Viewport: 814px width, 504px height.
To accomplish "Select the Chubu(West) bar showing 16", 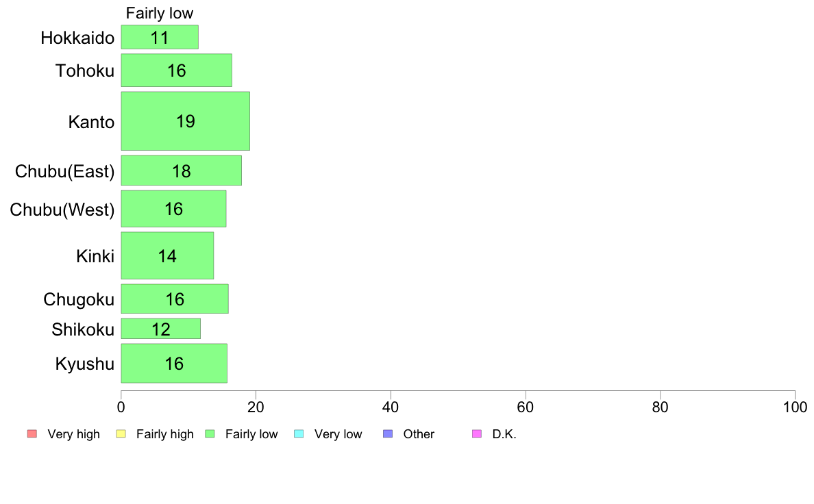I will point(174,209).
